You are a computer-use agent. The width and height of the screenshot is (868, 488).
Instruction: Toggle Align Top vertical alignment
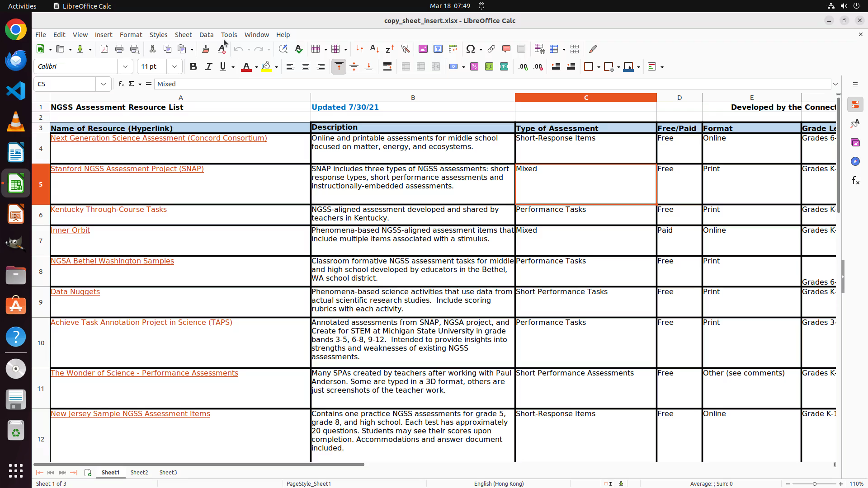point(339,67)
